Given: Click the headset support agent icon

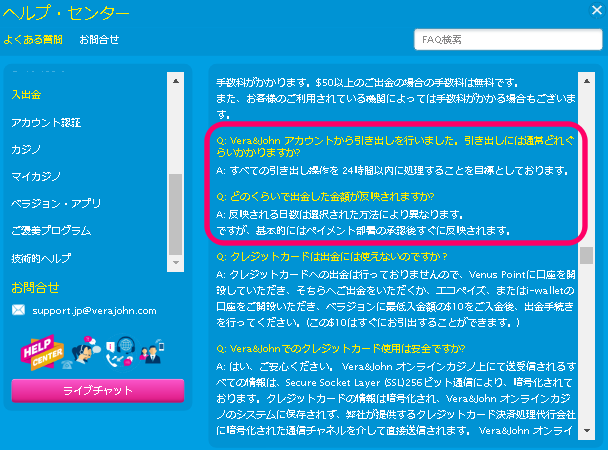Looking at the screenshot, I should [86, 350].
